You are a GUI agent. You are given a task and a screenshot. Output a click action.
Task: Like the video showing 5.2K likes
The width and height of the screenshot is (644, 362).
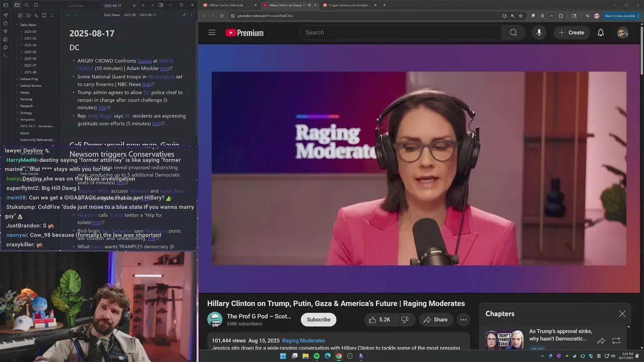click(379, 320)
